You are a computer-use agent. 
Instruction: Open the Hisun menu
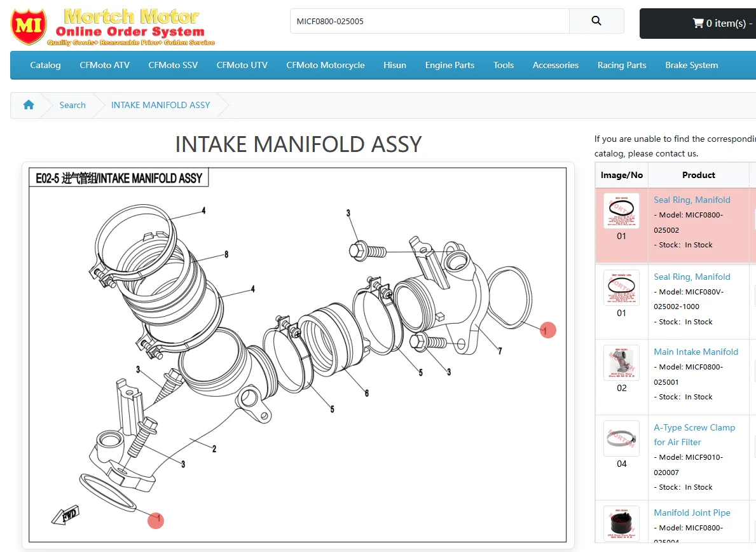(x=395, y=65)
